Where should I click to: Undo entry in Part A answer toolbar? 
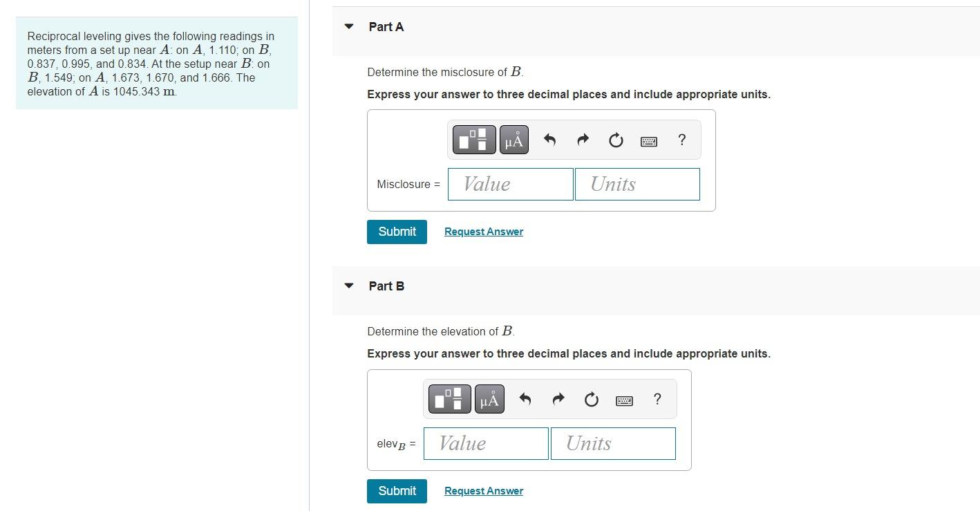point(549,139)
